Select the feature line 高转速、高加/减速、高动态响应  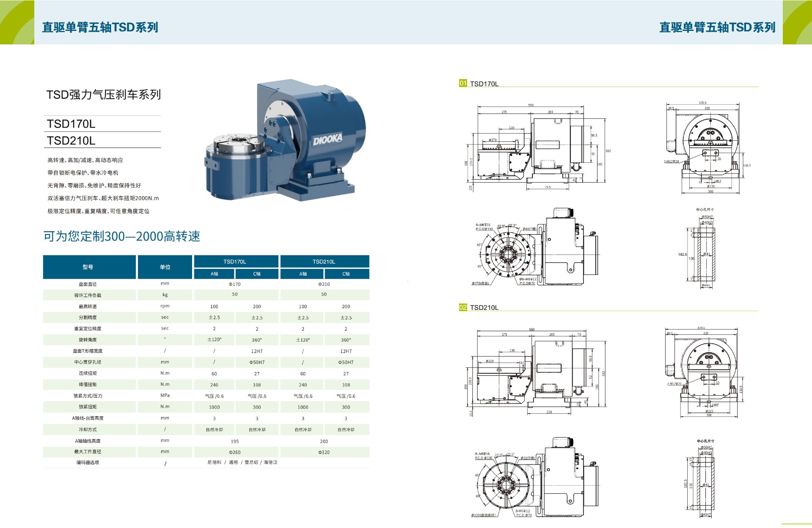tap(85, 160)
